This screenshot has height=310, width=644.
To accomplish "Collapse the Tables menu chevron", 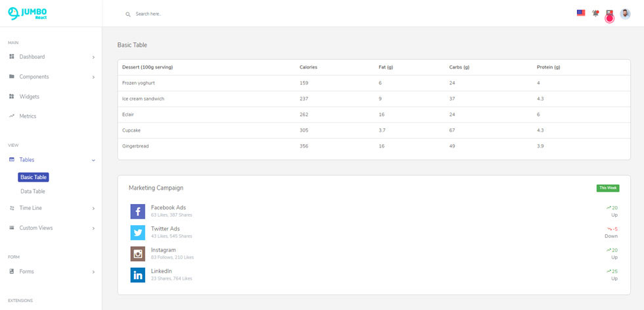I will [93, 160].
